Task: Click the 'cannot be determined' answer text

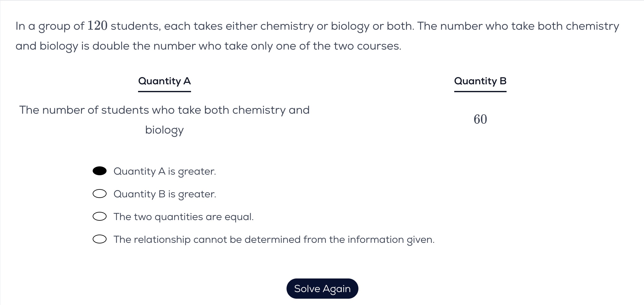Action: 274,240
